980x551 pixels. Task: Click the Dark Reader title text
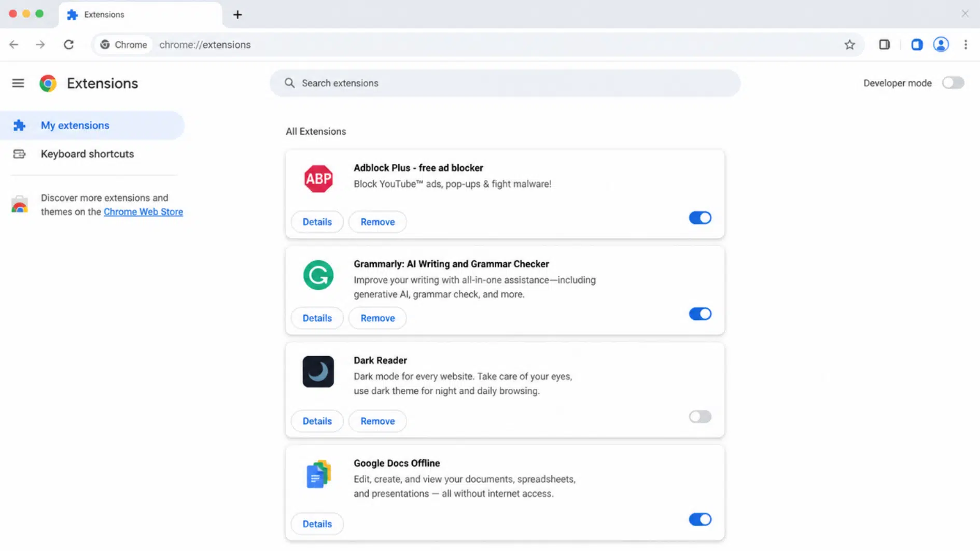[380, 360]
